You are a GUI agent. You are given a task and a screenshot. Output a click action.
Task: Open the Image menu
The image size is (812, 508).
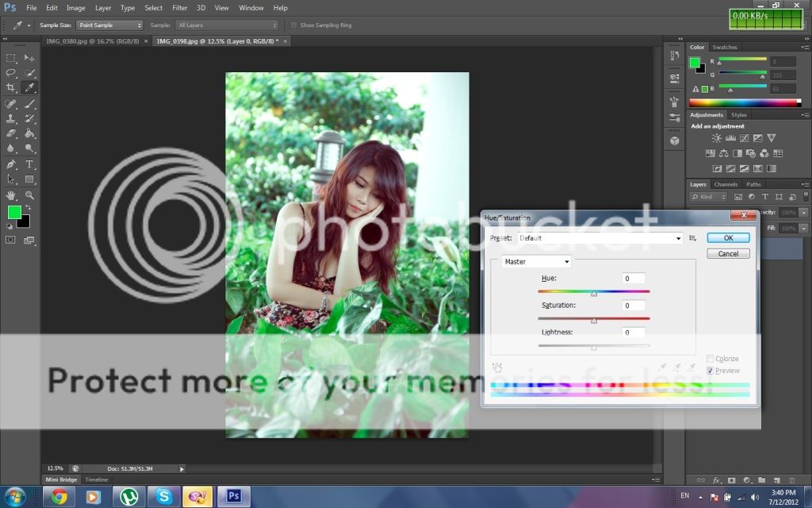click(75, 8)
